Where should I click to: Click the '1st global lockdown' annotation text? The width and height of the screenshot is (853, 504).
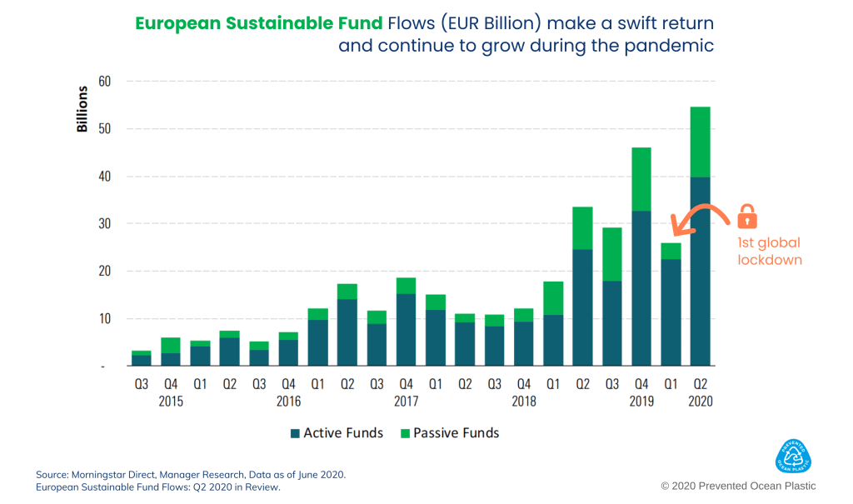(769, 251)
